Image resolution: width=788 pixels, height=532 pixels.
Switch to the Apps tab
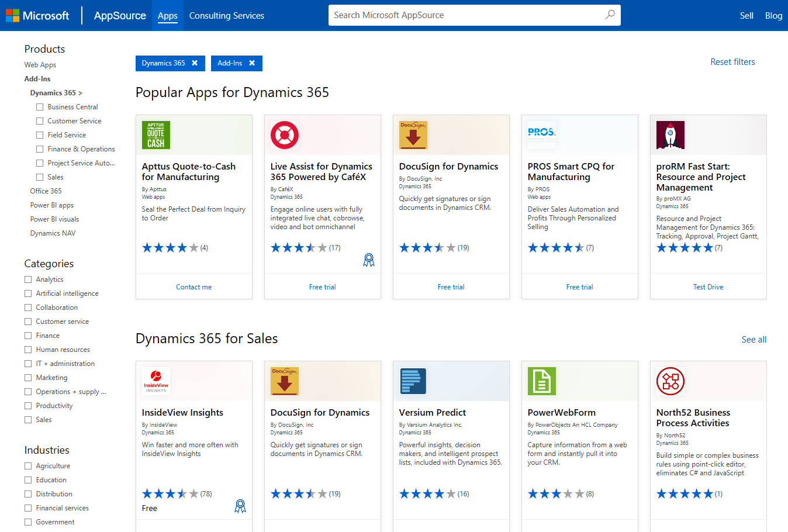click(168, 16)
